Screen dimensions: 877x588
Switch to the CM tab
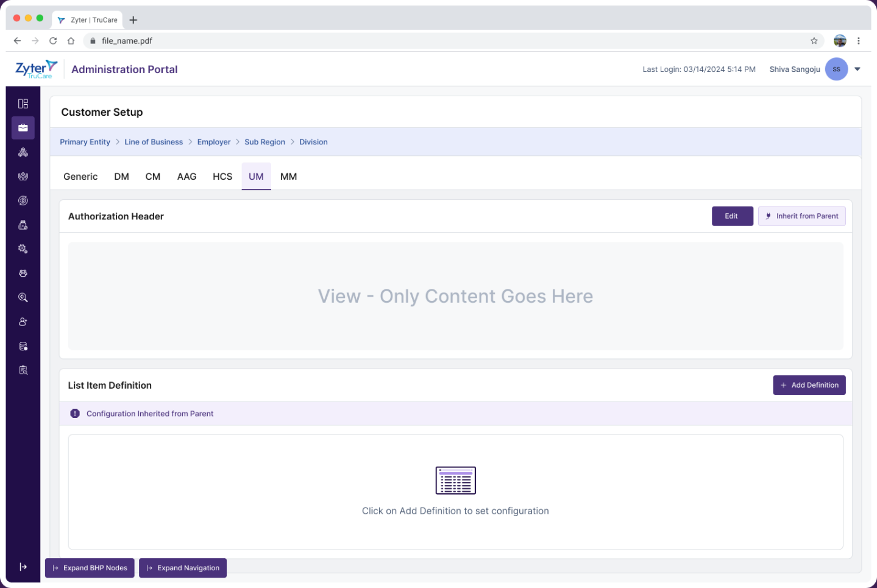click(x=153, y=176)
